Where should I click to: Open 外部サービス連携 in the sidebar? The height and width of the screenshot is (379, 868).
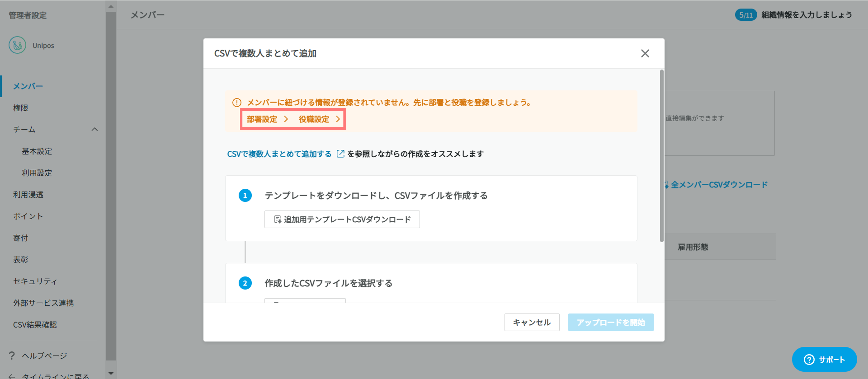click(43, 303)
